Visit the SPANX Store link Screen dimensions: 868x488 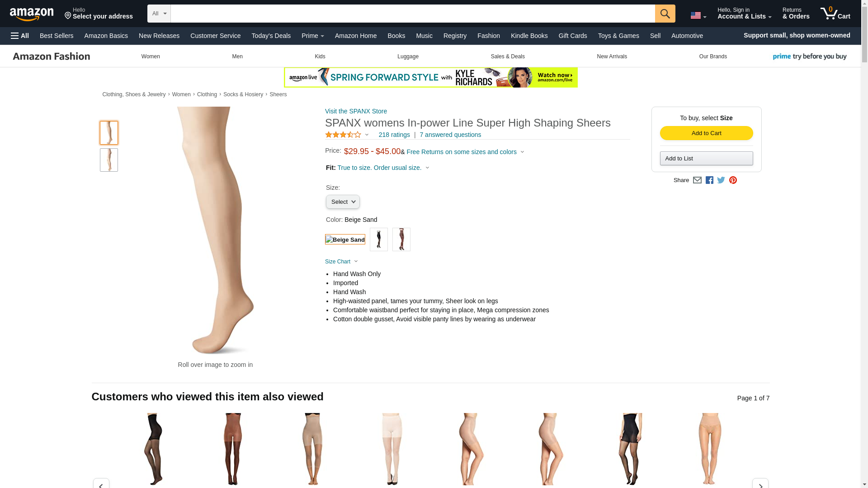click(356, 111)
